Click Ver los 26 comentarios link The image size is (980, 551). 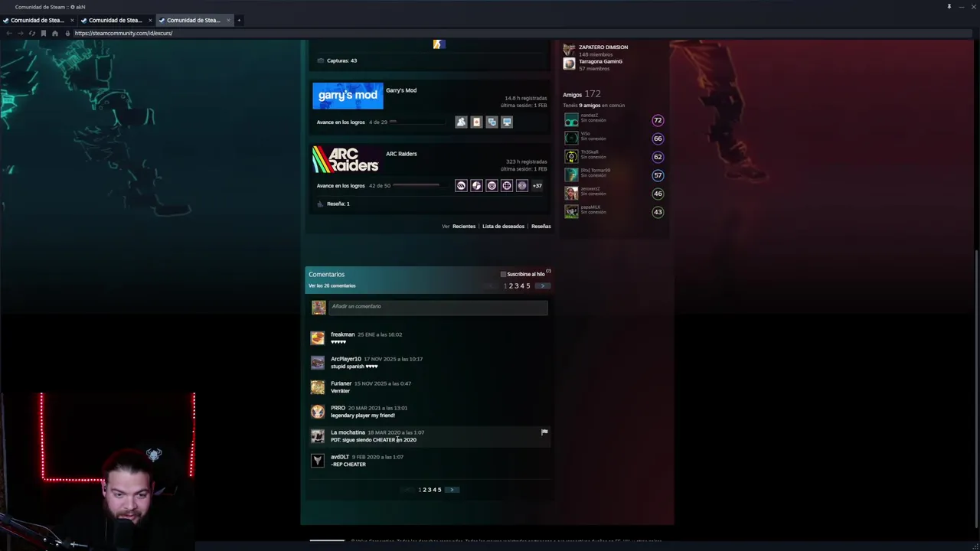coord(332,285)
